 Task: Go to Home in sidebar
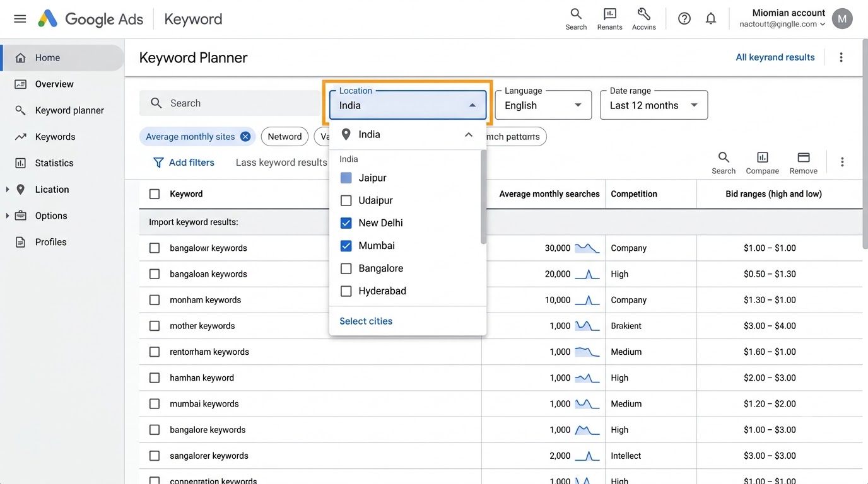pos(62,57)
